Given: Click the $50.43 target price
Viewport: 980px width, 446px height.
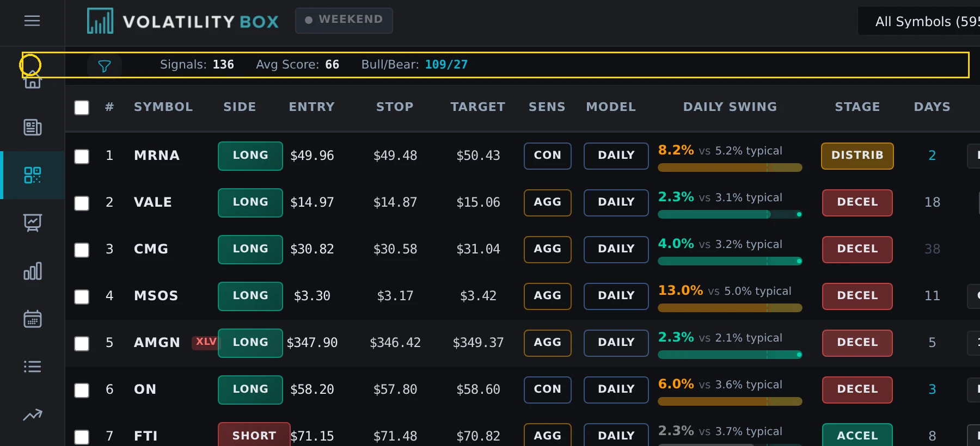Looking at the screenshot, I should pyautogui.click(x=478, y=156).
